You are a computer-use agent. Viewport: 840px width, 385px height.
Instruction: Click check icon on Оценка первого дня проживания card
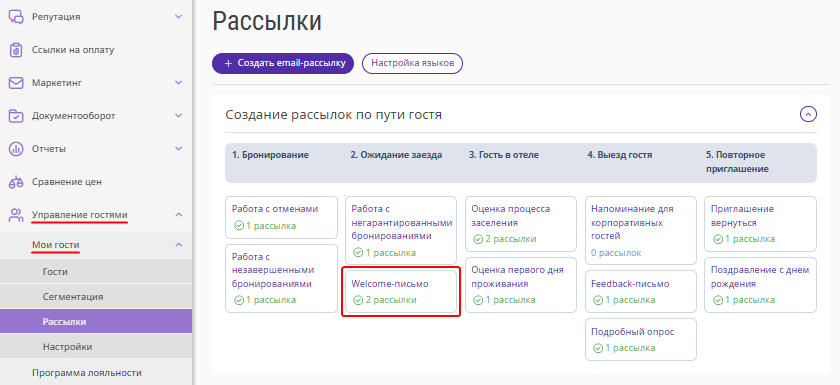479,300
